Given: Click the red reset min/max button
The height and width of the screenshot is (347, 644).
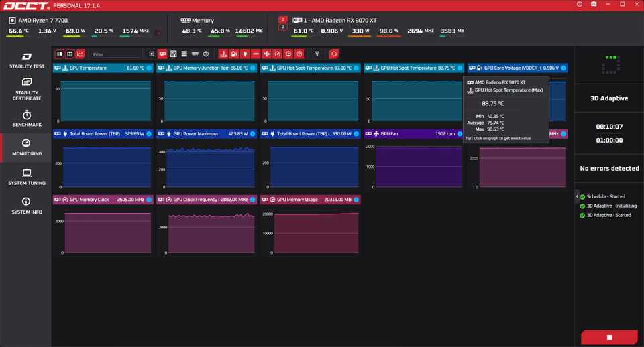Looking at the screenshot, I should pos(333,54).
